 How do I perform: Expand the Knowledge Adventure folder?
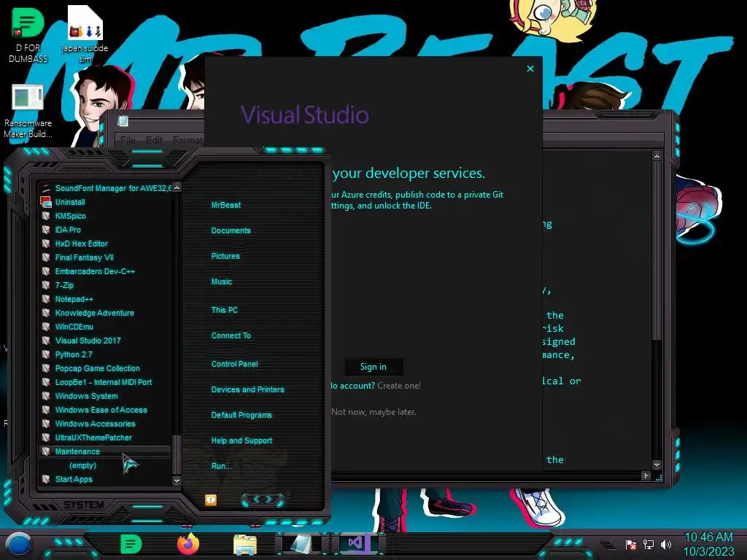pyautogui.click(x=105, y=313)
